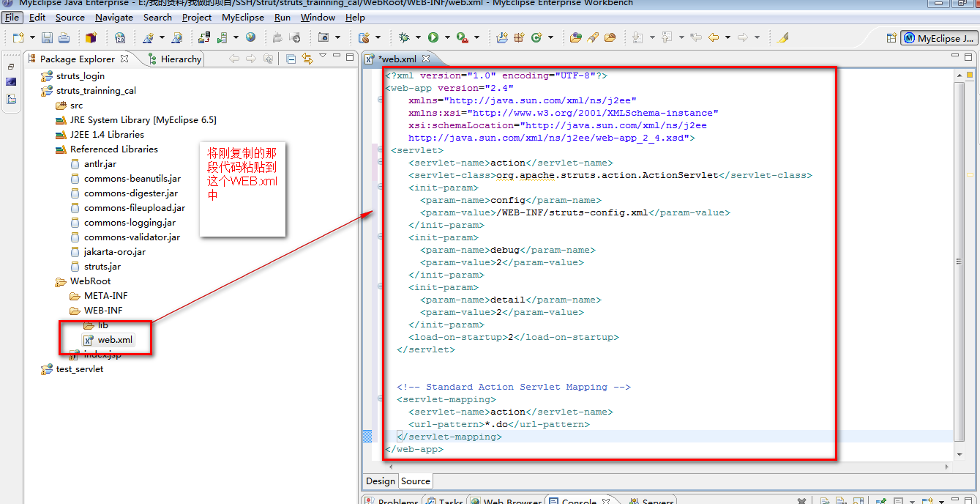Open the MyEclipse menu
980x504 pixels.
(244, 17)
